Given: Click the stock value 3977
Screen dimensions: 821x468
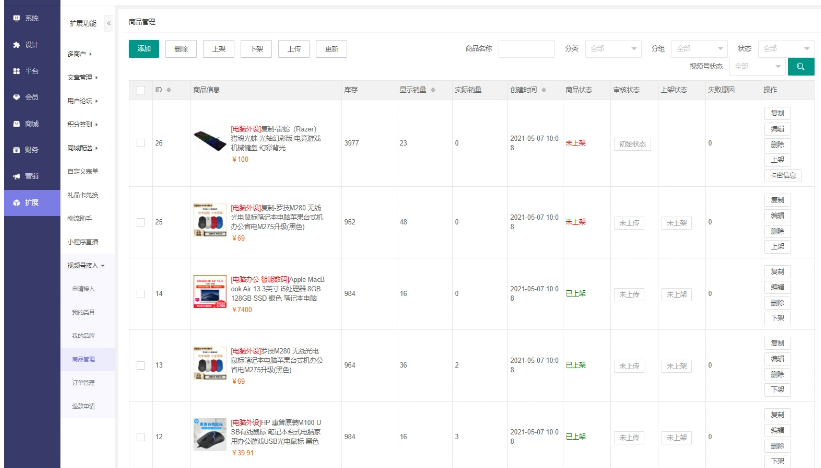Looking at the screenshot, I should tap(351, 143).
